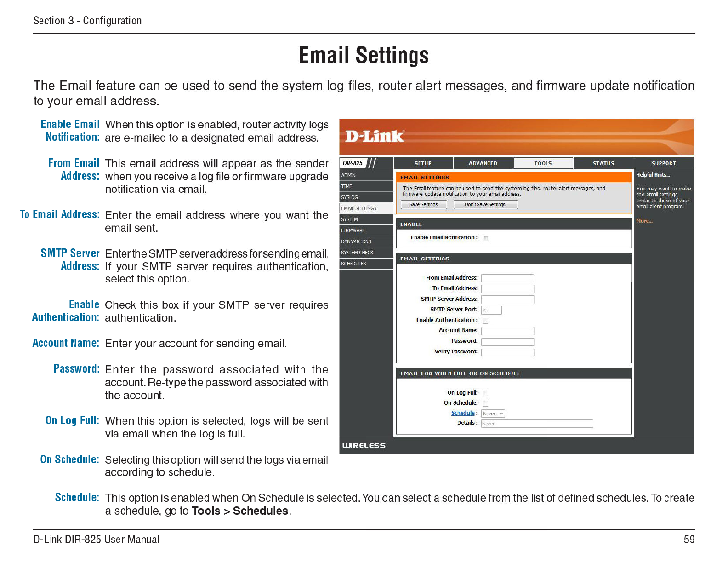Open the SYSTEM CHECK sidebar item

click(366, 253)
